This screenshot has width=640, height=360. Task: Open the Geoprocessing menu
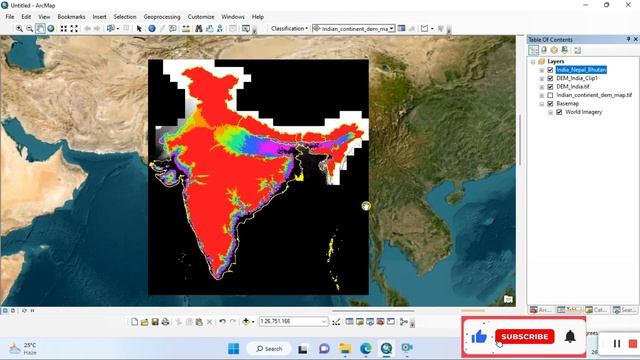pos(162,17)
